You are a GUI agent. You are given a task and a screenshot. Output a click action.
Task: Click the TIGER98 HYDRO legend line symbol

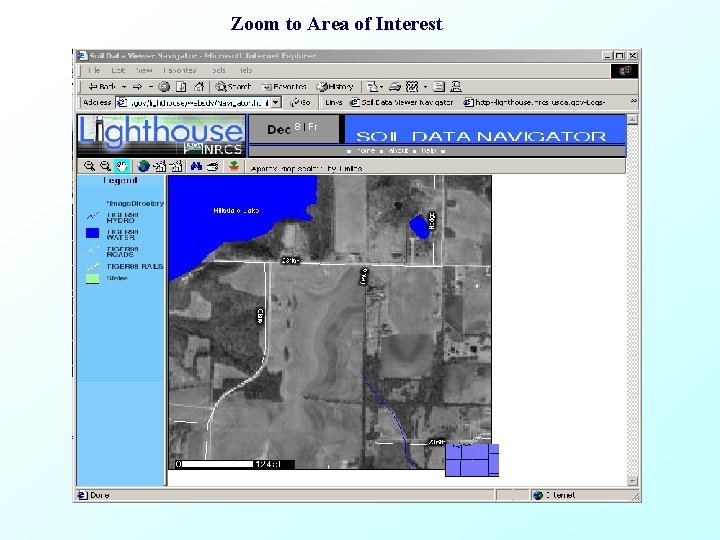point(93,216)
